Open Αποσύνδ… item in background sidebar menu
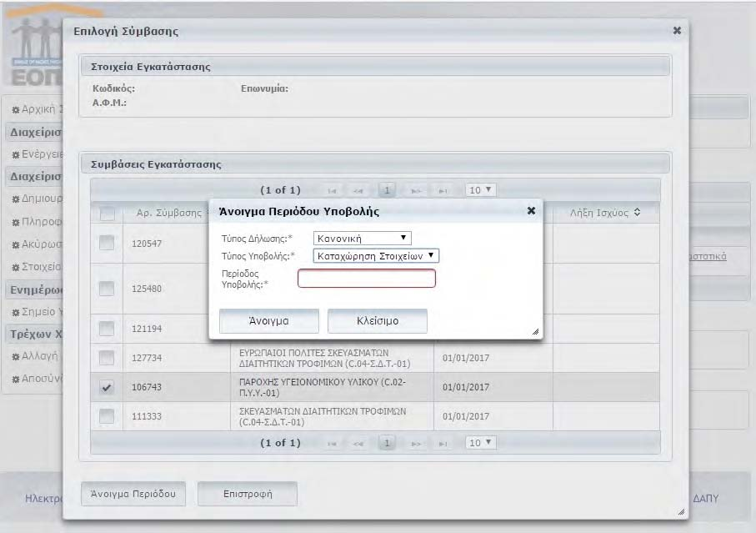 38,379
